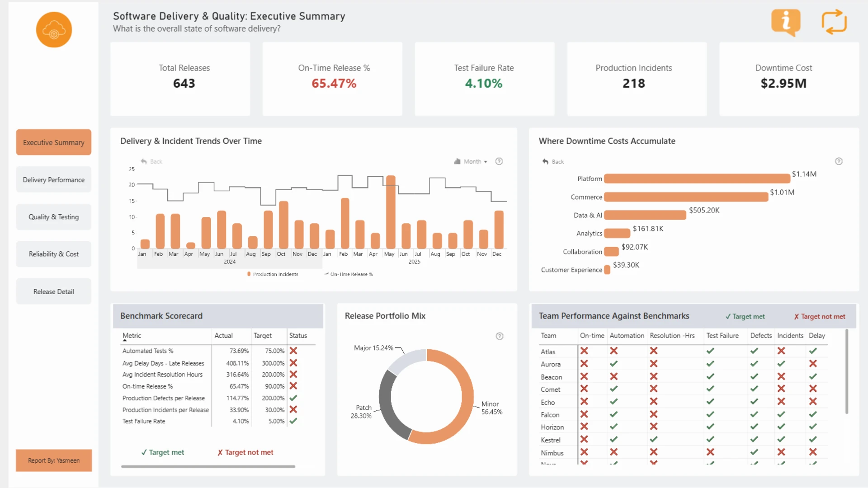Image resolution: width=868 pixels, height=488 pixels.
Task: Toggle On-Time Release % legend item
Action: (349, 274)
